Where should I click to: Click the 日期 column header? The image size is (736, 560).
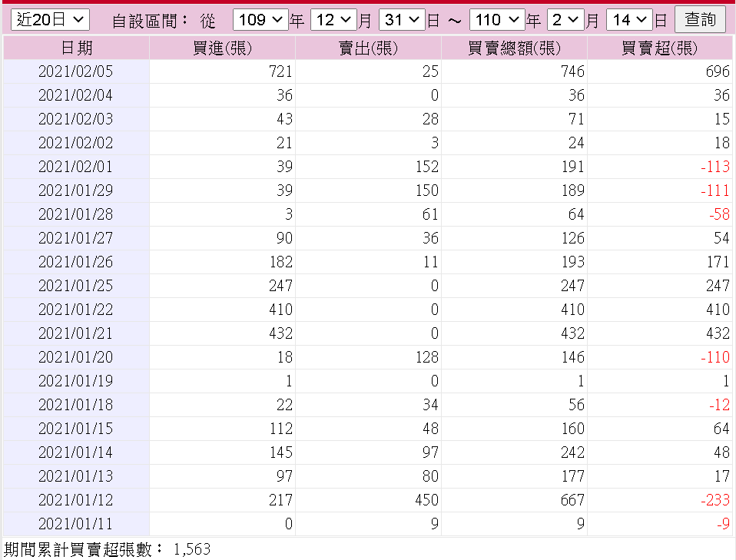click(77, 48)
